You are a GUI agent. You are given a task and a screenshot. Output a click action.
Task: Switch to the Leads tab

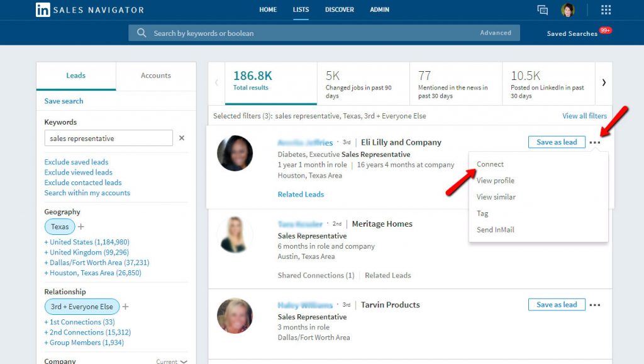pos(76,76)
